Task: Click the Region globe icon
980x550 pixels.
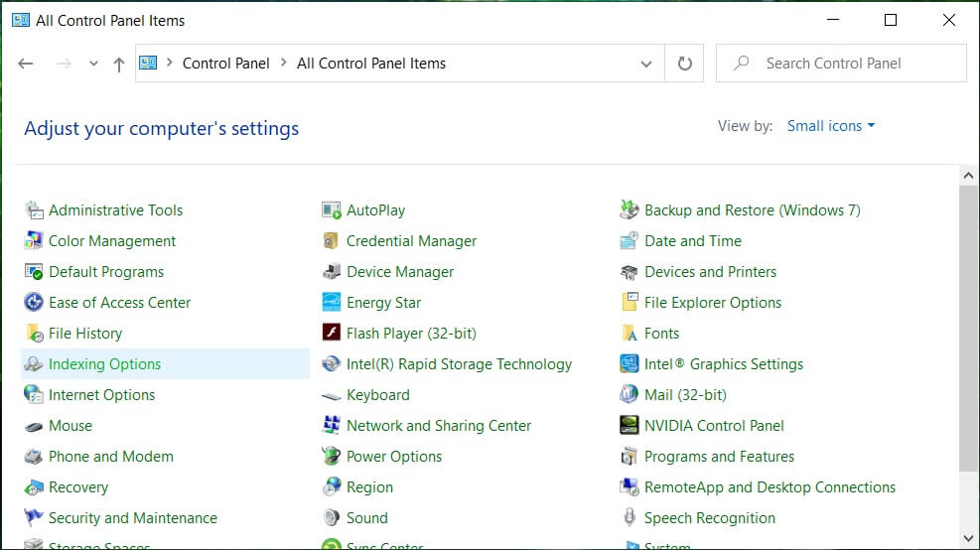Action: point(332,486)
